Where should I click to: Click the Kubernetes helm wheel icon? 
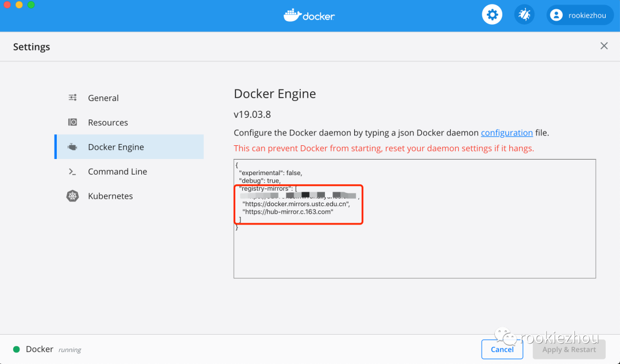point(73,196)
